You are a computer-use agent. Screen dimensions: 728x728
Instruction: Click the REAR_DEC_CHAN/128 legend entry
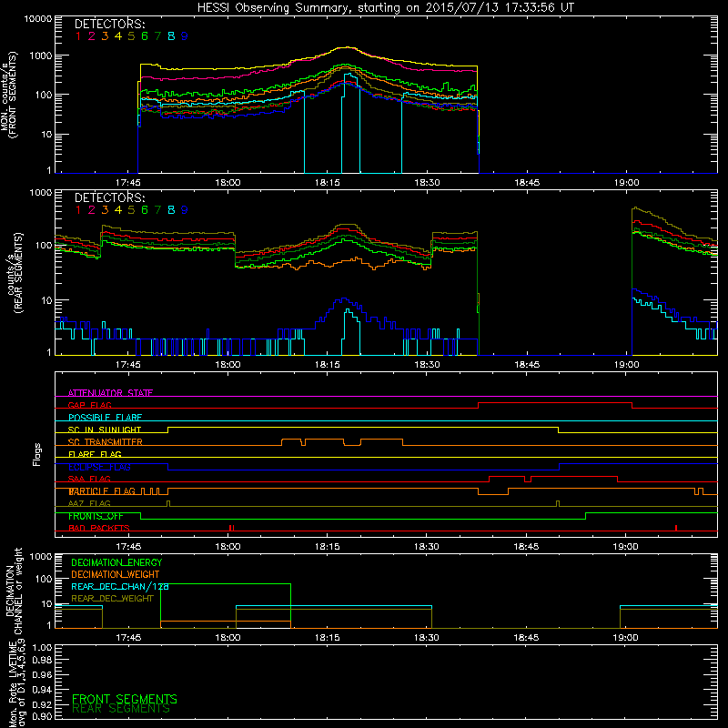pyautogui.click(x=120, y=586)
